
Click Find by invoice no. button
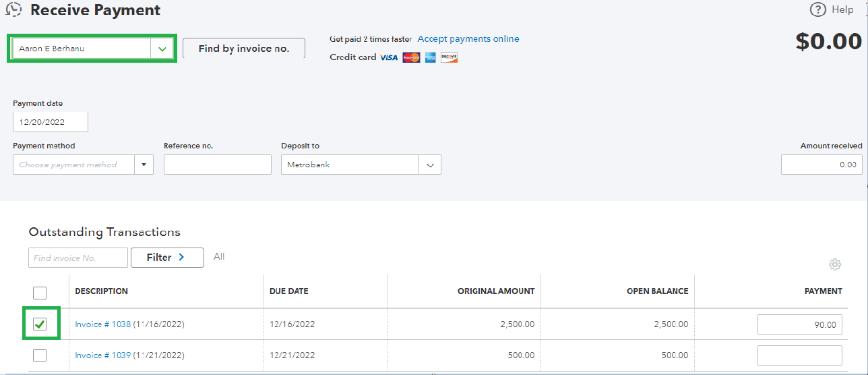[243, 49]
